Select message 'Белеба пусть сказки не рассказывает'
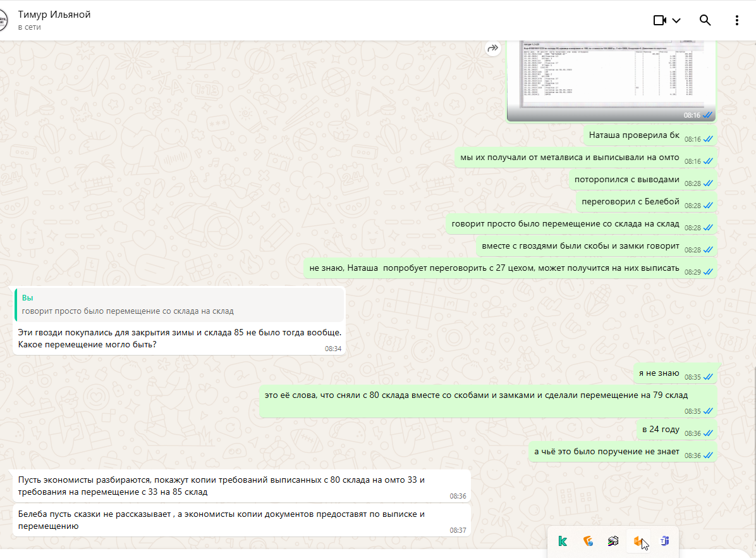The height and width of the screenshot is (558, 756). click(241, 520)
